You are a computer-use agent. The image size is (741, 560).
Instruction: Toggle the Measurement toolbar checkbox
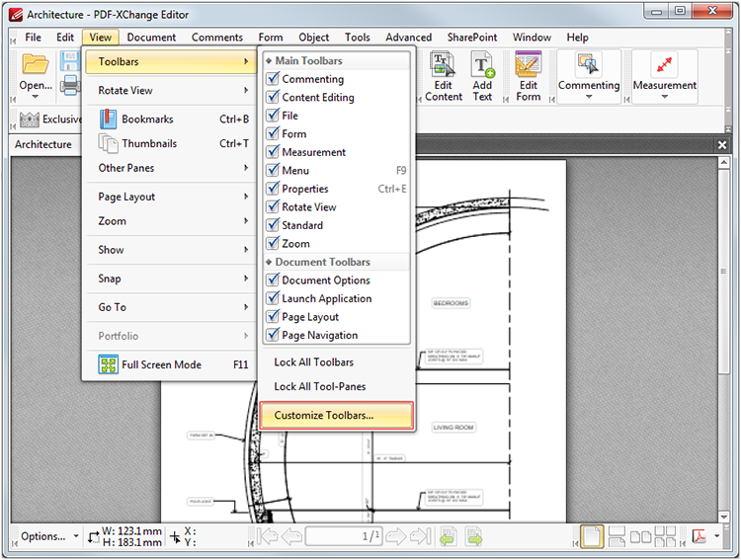(x=273, y=152)
